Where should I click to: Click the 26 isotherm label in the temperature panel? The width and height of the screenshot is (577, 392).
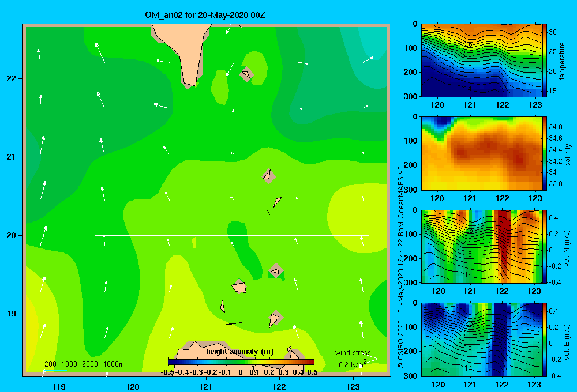click(468, 44)
